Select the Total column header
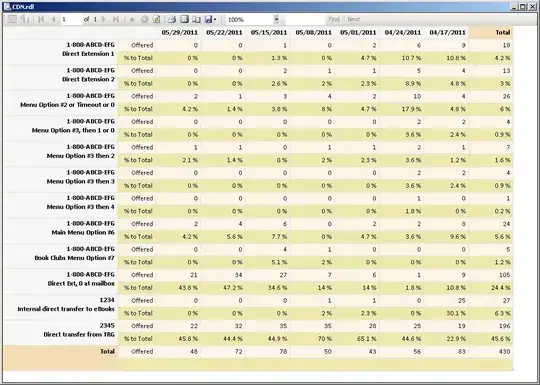Viewport: 540px width, 385px height. [503, 32]
